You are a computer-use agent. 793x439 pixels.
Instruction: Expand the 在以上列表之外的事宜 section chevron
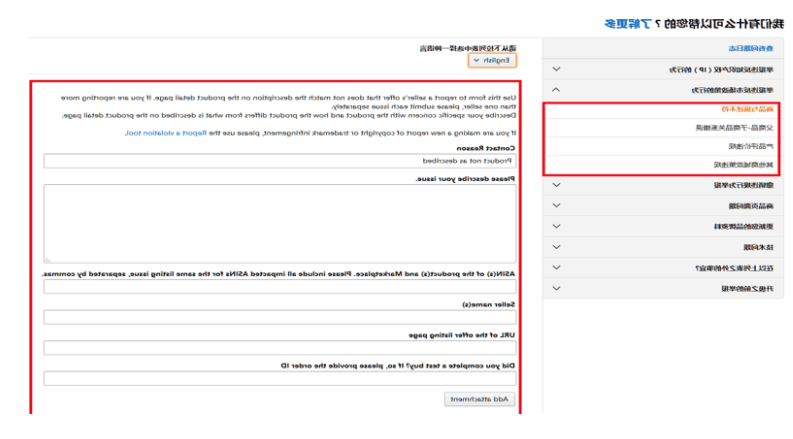point(556,268)
